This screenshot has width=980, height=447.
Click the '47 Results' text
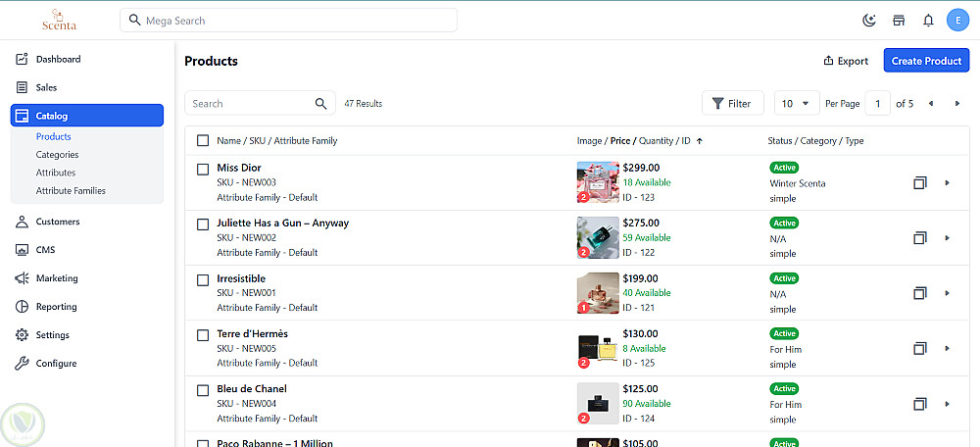[364, 104]
